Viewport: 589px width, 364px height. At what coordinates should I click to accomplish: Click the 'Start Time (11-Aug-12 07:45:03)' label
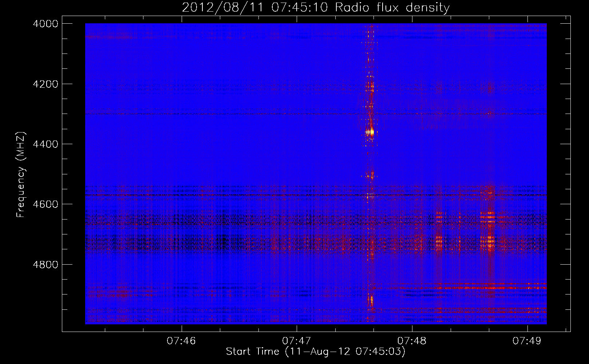(x=316, y=352)
